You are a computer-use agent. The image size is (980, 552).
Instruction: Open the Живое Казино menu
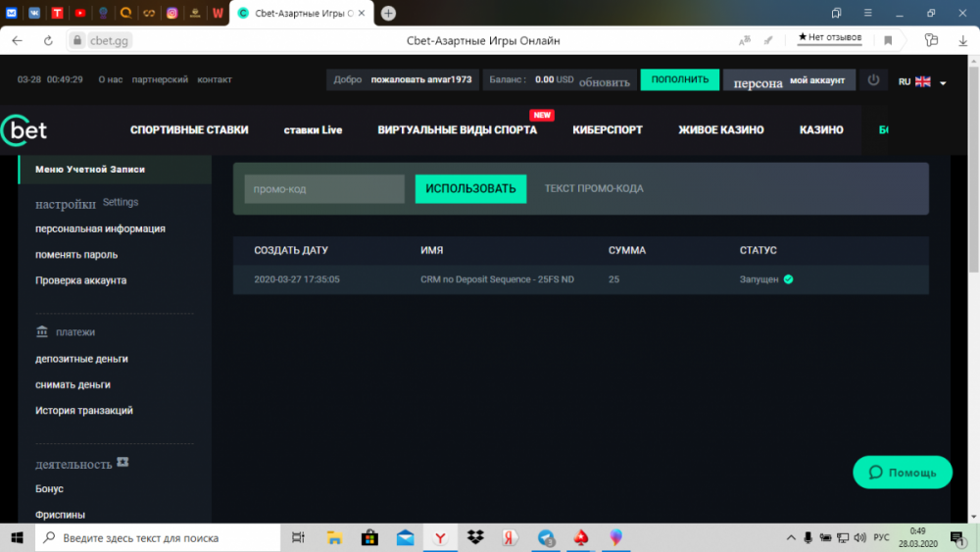(720, 130)
